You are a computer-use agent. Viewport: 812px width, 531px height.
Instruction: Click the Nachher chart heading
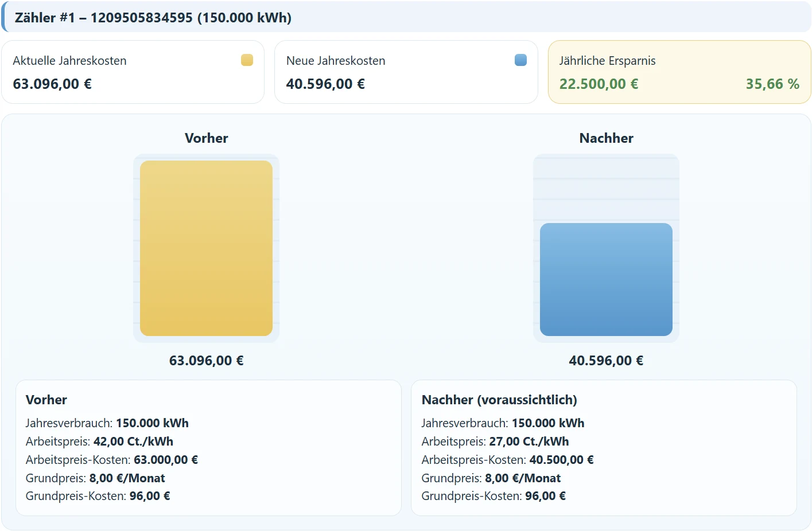(x=606, y=138)
